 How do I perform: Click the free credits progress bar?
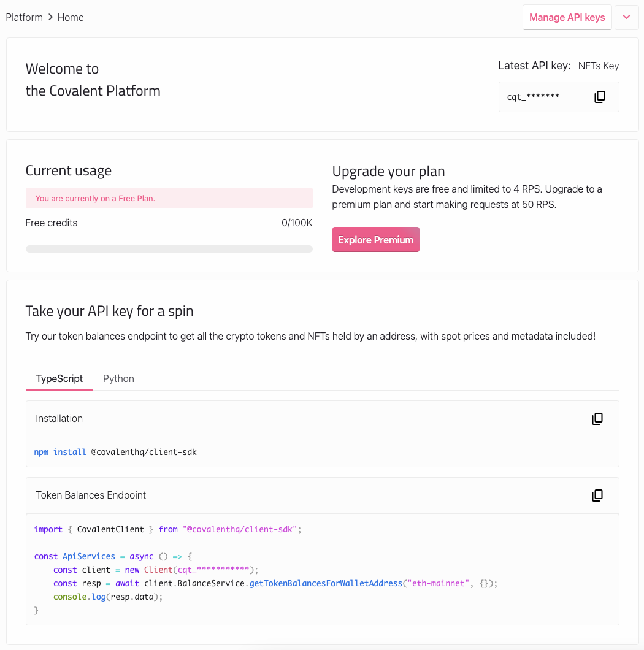[x=169, y=249]
